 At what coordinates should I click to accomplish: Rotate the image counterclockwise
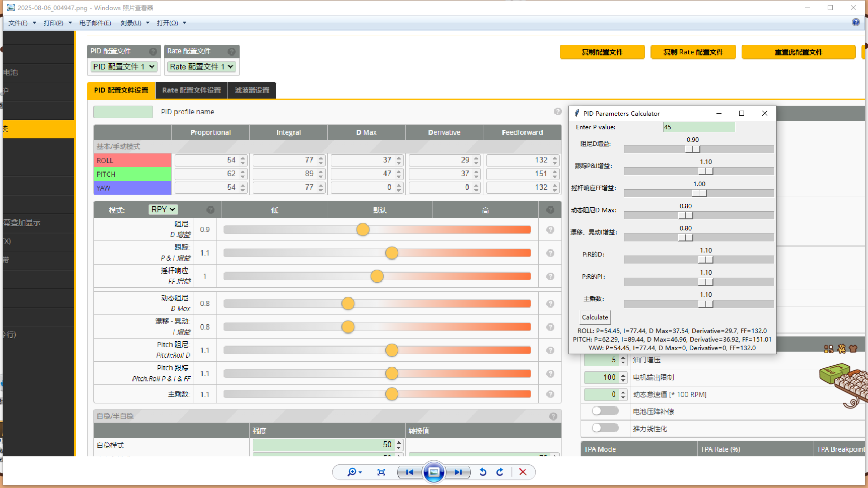(483, 472)
